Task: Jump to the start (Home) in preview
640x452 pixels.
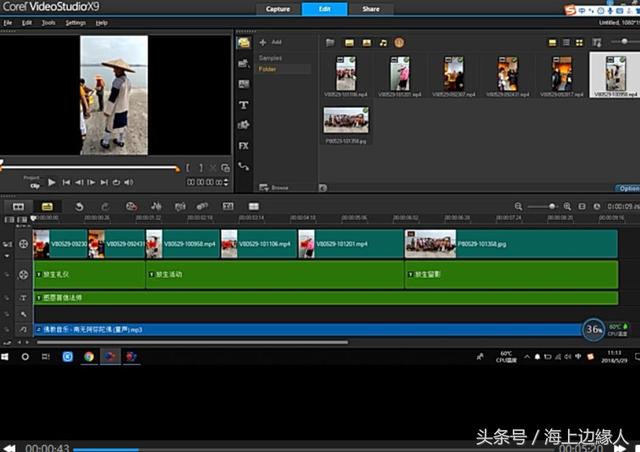Action: tap(66, 182)
